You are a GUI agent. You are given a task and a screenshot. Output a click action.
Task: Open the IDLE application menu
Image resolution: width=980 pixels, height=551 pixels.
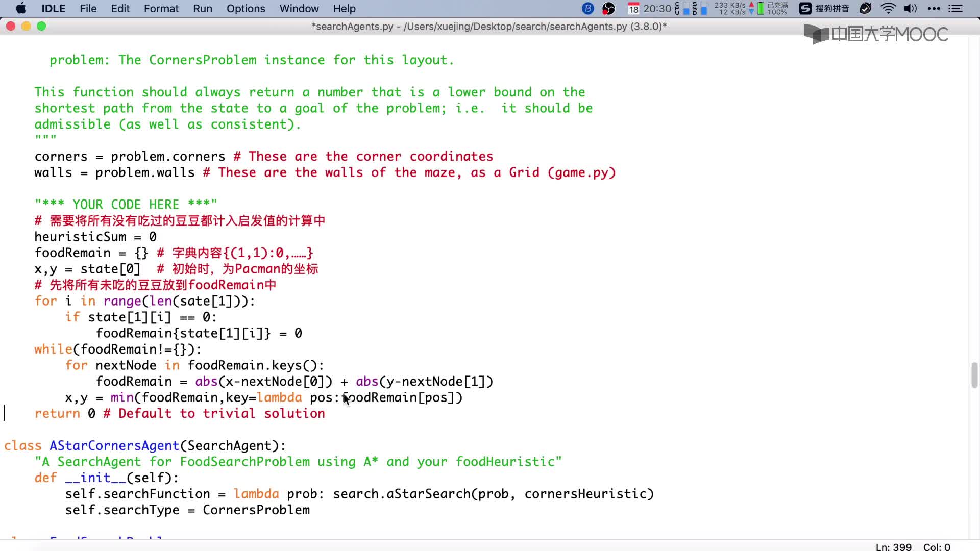point(53,9)
